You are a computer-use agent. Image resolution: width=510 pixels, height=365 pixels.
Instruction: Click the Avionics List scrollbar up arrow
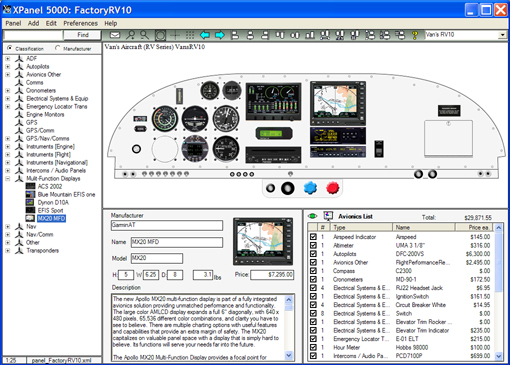[499, 228]
